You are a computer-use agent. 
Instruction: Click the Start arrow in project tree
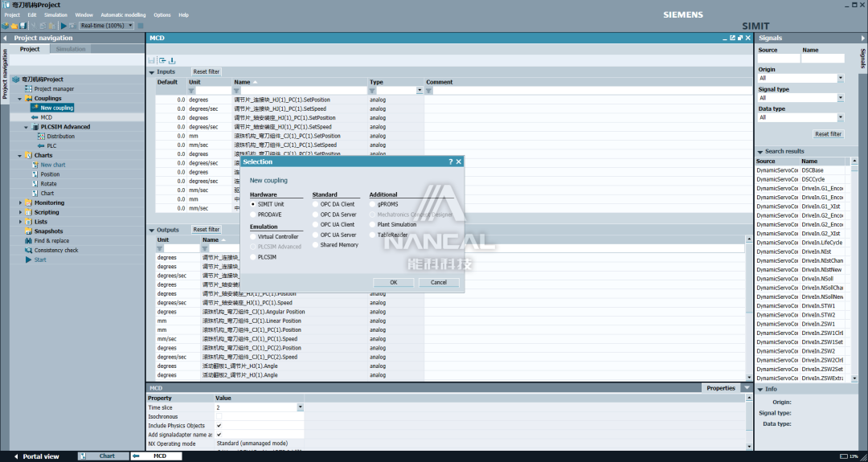click(28, 260)
